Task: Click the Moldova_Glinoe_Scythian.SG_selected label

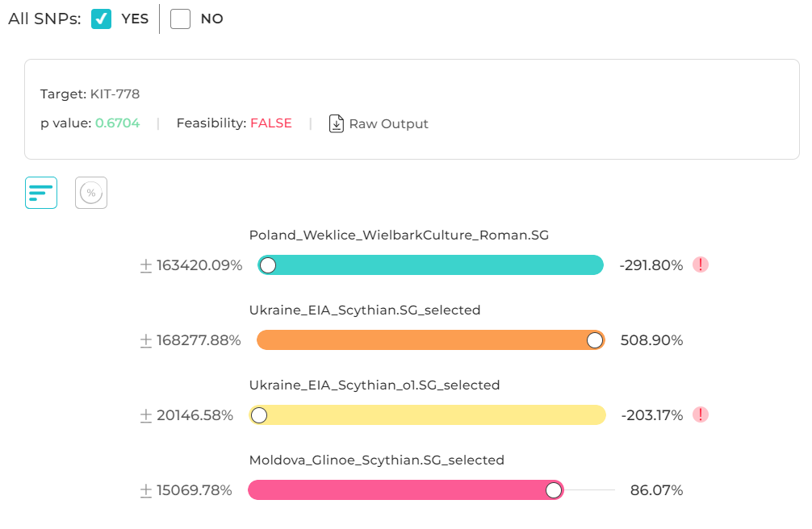Action: point(376,460)
